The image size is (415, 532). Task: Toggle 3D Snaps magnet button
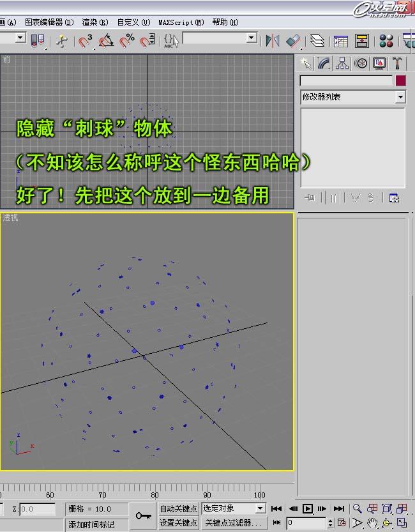(x=86, y=41)
